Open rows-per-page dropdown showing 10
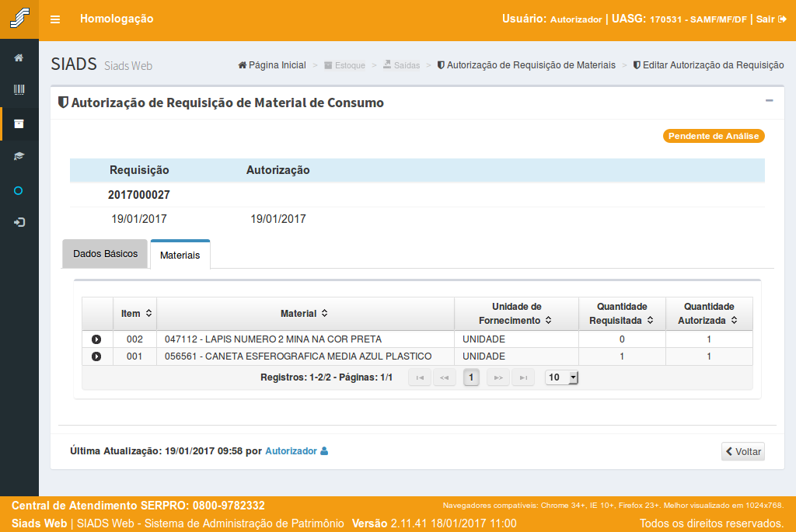This screenshot has height=532, width=796. 561,377
